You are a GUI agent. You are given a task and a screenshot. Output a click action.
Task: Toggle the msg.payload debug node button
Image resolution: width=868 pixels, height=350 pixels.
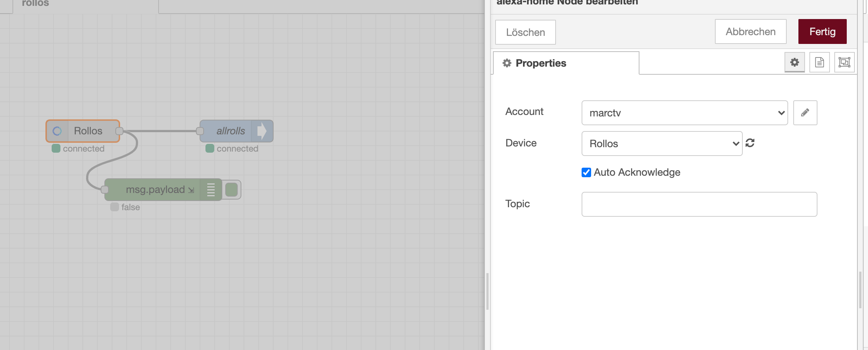click(231, 190)
